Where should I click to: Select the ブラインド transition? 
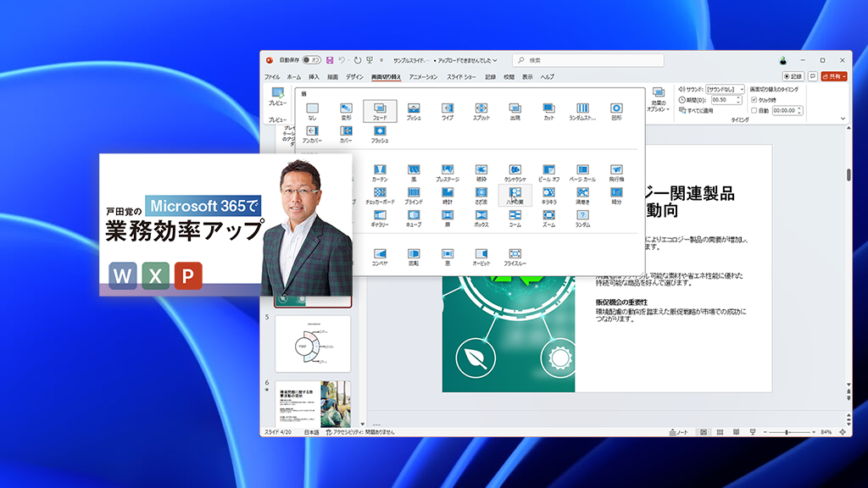414,196
